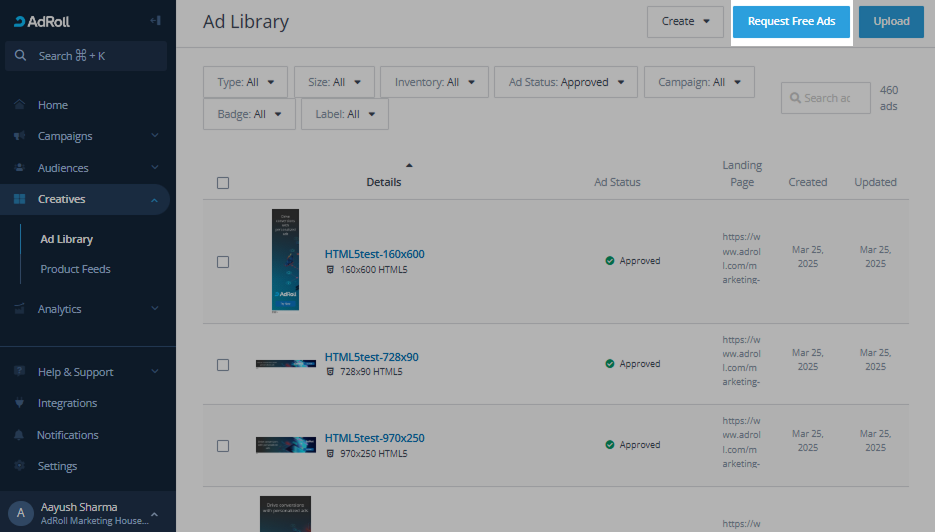Click the Analytics chart icon
This screenshot has height=532, width=935.
(19, 309)
